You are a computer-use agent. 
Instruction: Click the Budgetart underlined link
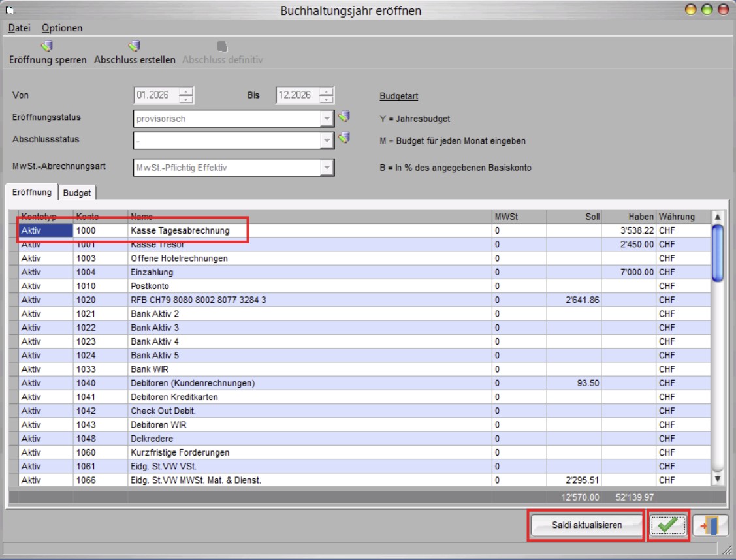(398, 96)
